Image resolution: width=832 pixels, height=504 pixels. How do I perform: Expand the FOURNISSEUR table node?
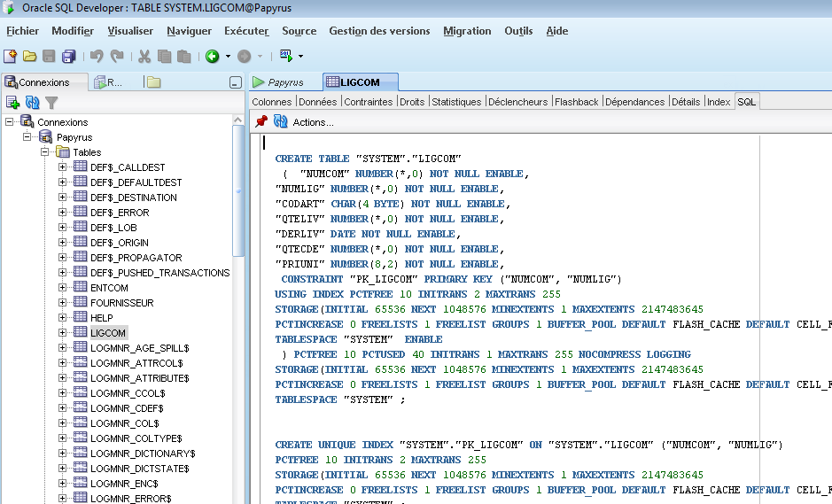[63, 303]
